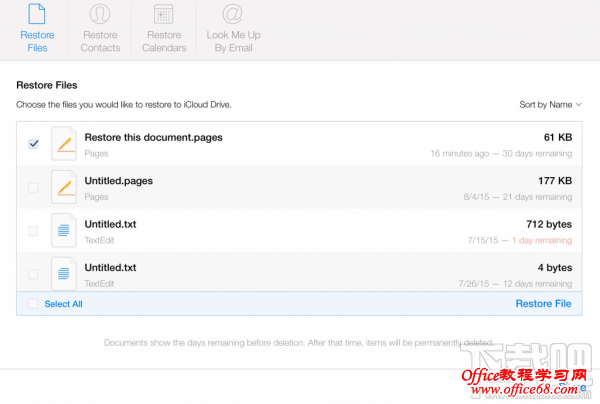Click 16 minutes ago — 30 days remaining
The image size is (600, 404).
click(x=501, y=153)
